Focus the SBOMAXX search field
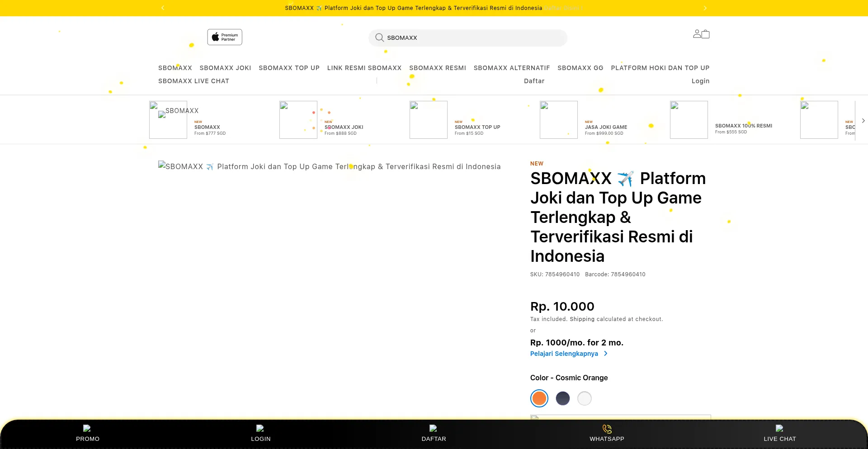Screen dimensions: 868x449 pos(468,38)
